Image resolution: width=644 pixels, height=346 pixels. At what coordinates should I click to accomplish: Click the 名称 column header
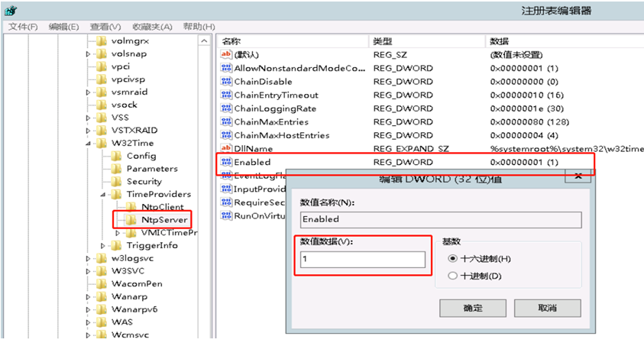pyautogui.click(x=293, y=41)
